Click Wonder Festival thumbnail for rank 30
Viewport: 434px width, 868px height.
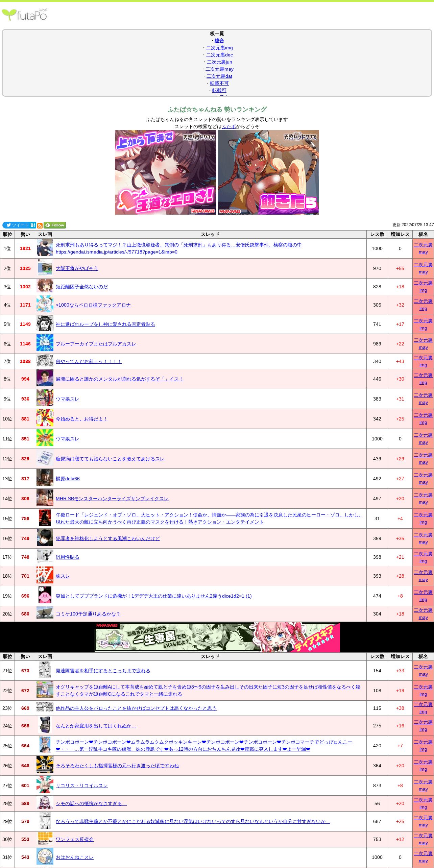coord(45,839)
